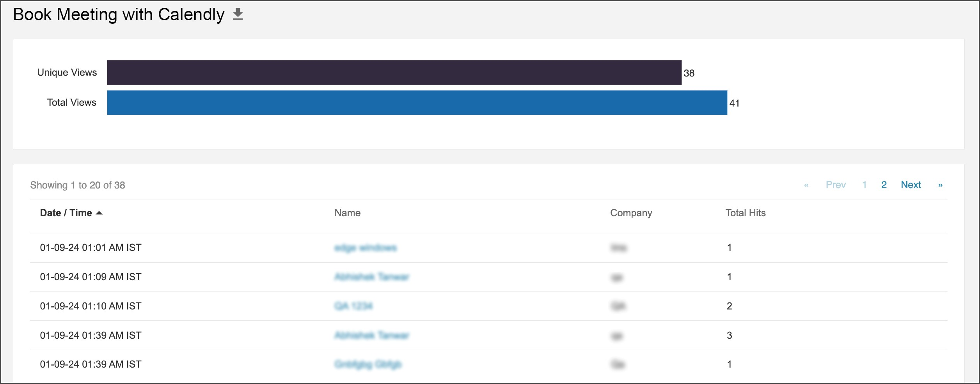This screenshot has width=980, height=384.
Task: Click the last name link in the table
Action: pyautogui.click(x=368, y=364)
